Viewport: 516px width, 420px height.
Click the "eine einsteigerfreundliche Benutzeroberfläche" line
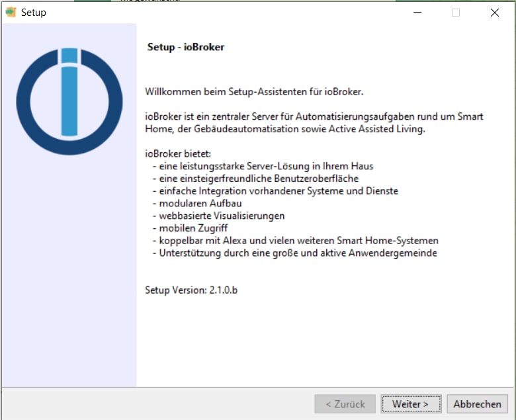(x=259, y=179)
